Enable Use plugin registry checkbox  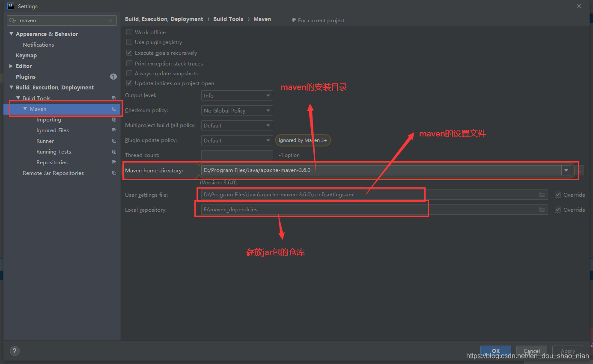click(129, 42)
